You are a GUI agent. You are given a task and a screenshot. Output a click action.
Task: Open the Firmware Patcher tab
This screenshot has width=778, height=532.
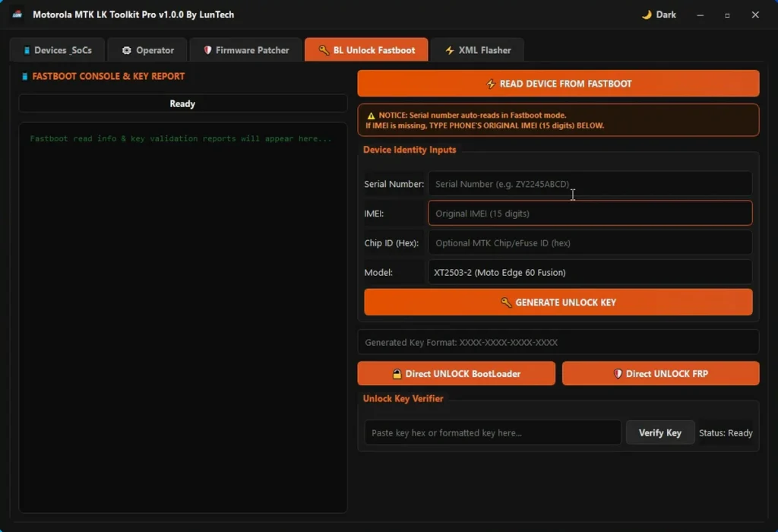pos(246,49)
